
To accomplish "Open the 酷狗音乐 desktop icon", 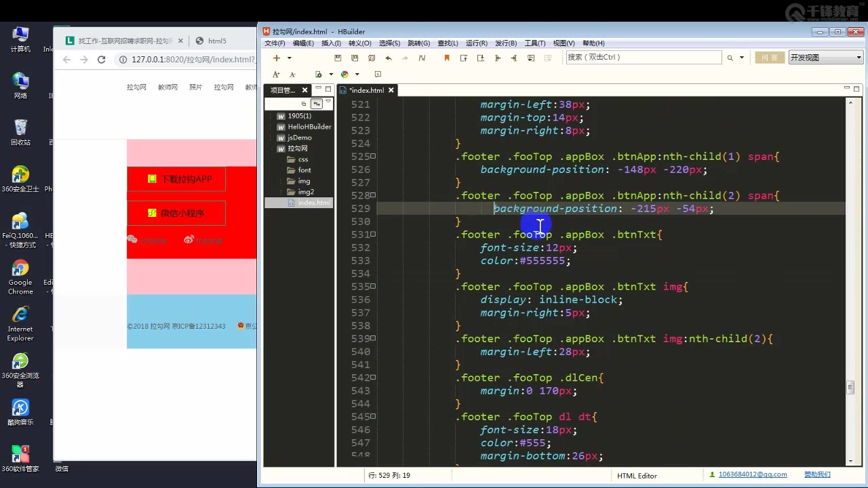I will (20, 412).
